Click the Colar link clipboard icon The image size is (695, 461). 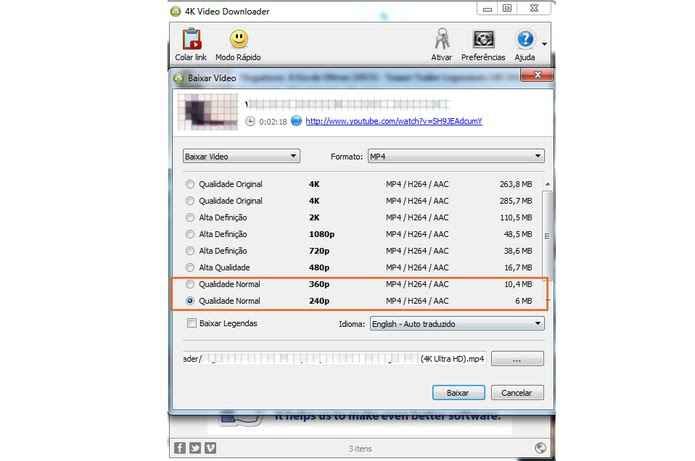[191, 39]
